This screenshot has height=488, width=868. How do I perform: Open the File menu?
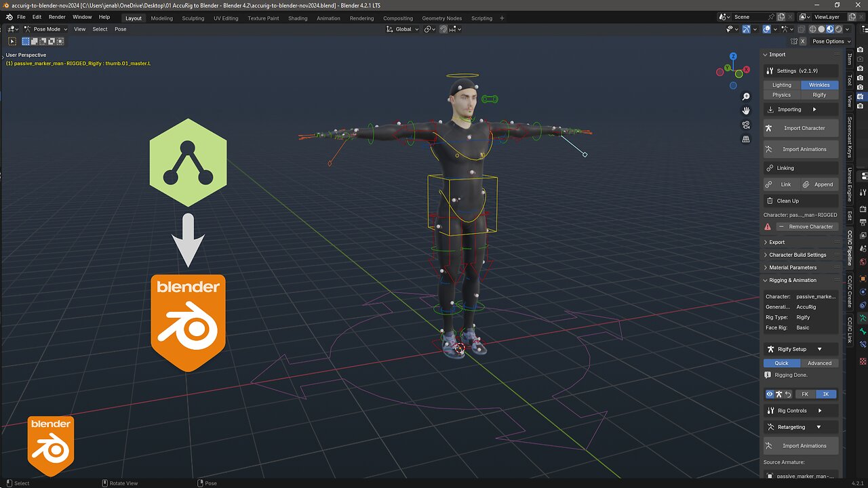point(21,17)
